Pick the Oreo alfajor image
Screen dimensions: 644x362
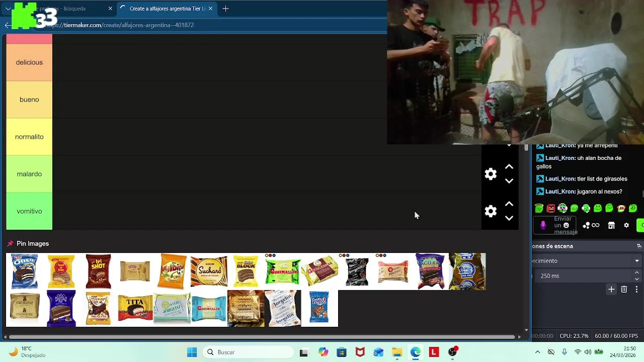pyautogui.click(x=24, y=271)
